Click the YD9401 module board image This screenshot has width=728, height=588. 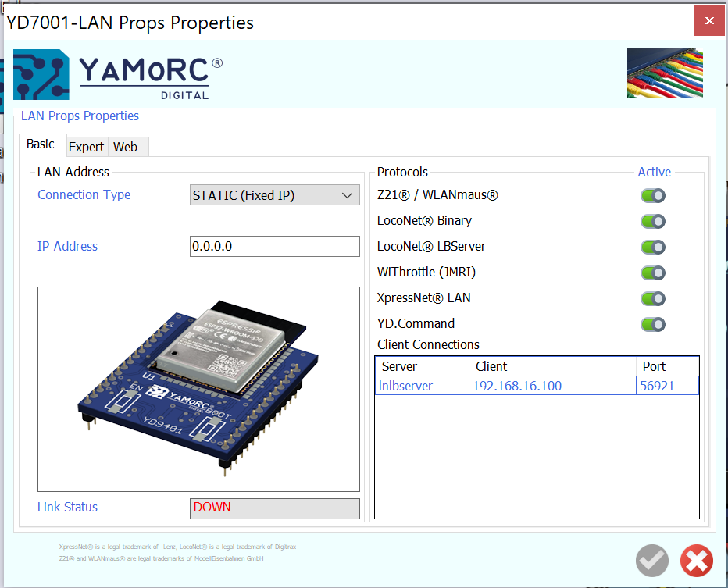pos(198,388)
